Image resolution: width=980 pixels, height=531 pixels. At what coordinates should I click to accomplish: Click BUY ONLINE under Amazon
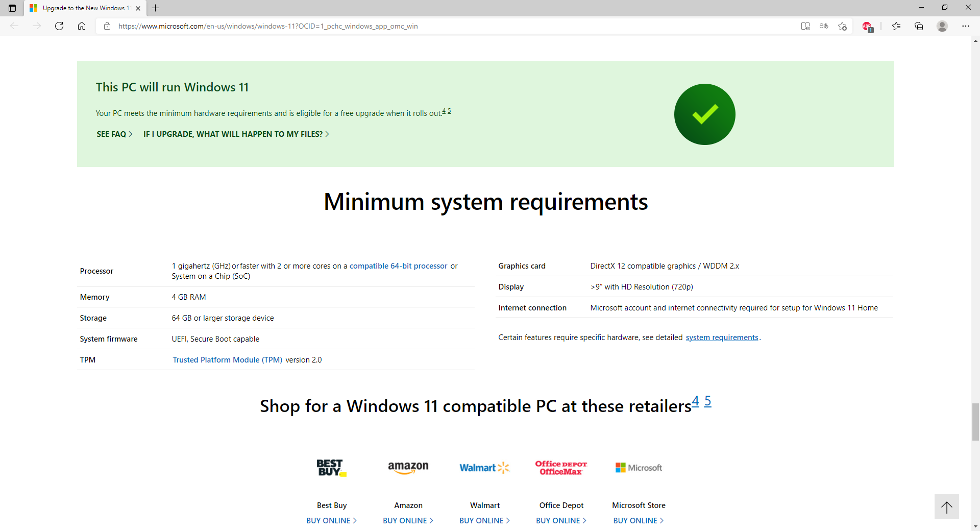[408, 521]
